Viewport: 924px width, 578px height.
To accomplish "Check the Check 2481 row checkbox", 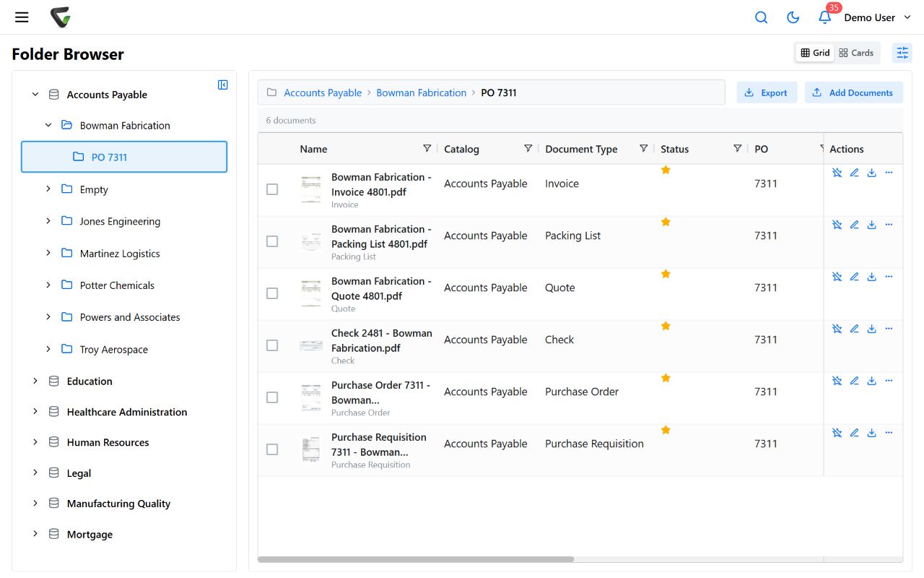I will point(272,345).
